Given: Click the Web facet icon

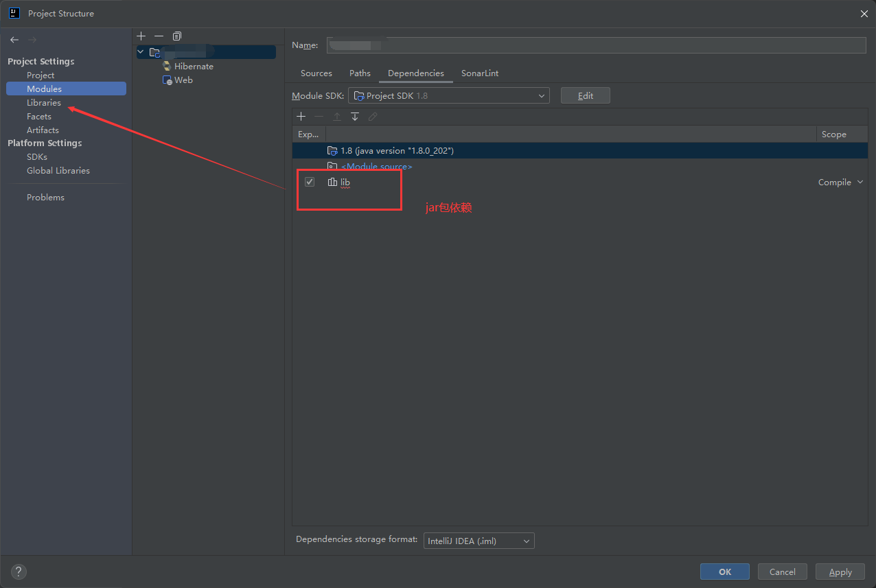Looking at the screenshot, I should tap(167, 80).
